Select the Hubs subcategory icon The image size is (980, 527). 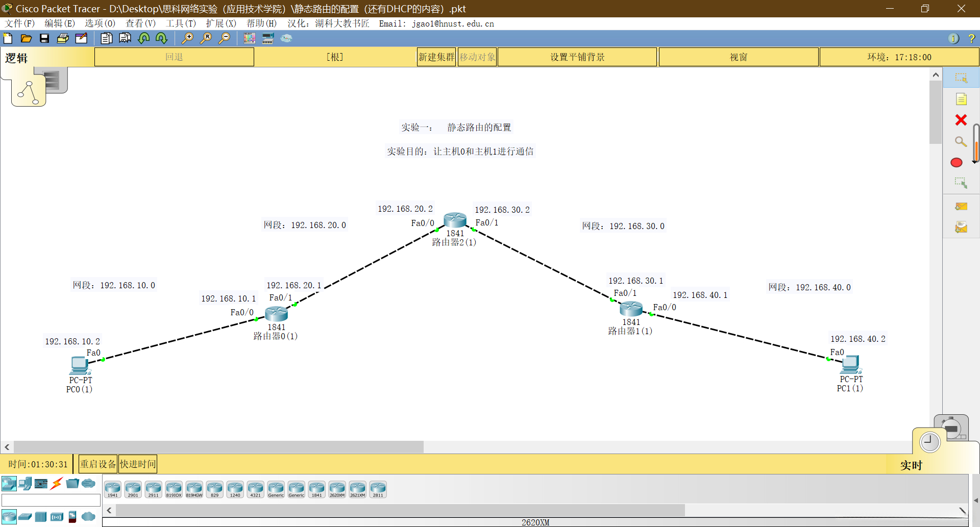coord(41,517)
